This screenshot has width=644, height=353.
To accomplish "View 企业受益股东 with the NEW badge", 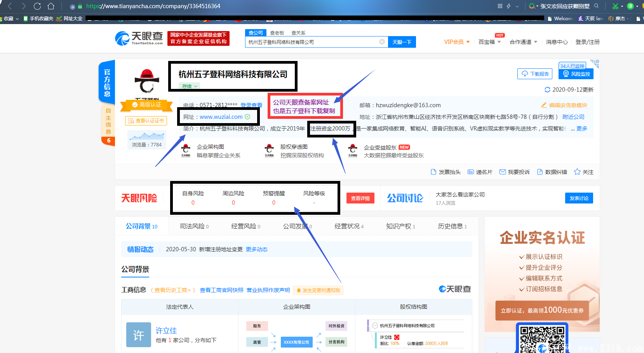I will pos(352,150).
